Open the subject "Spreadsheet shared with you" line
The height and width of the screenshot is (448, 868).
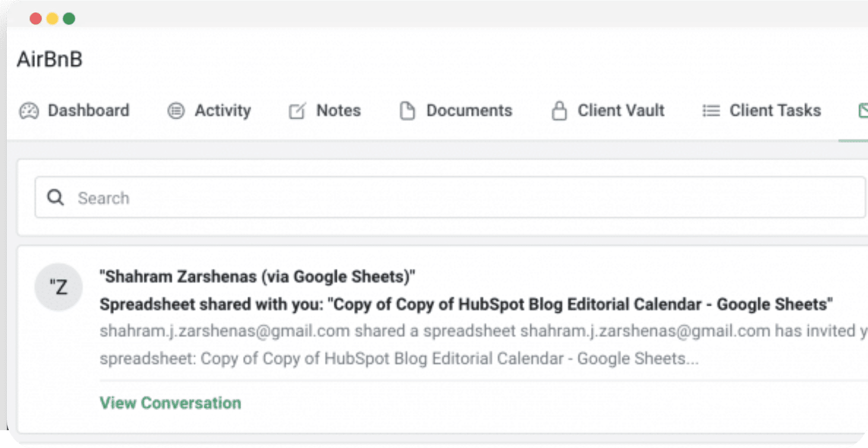click(x=466, y=304)
